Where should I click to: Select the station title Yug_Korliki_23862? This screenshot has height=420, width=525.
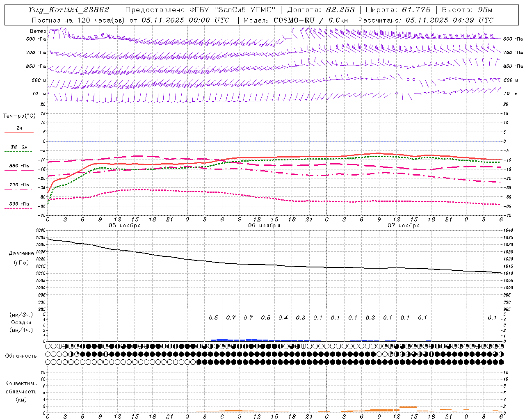[69, 10]
